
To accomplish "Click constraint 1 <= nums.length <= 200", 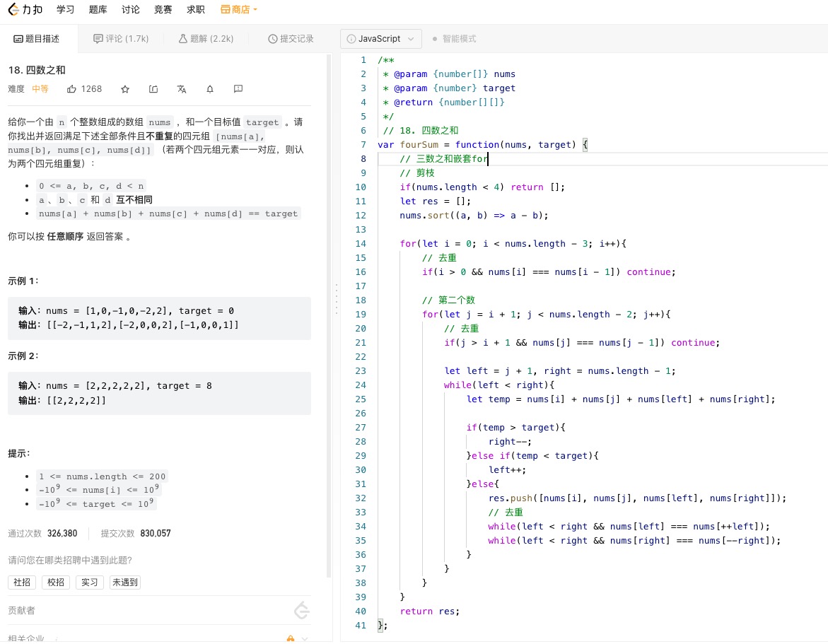I will (x=103, y=476).
